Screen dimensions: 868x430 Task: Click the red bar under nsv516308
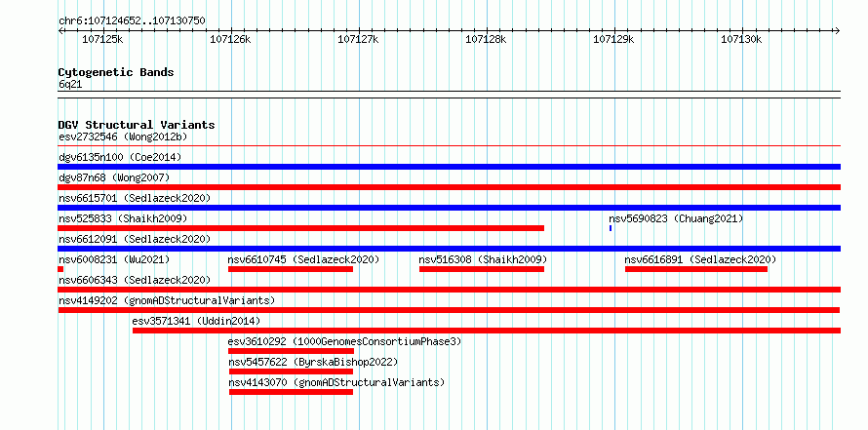coord(482,269)
